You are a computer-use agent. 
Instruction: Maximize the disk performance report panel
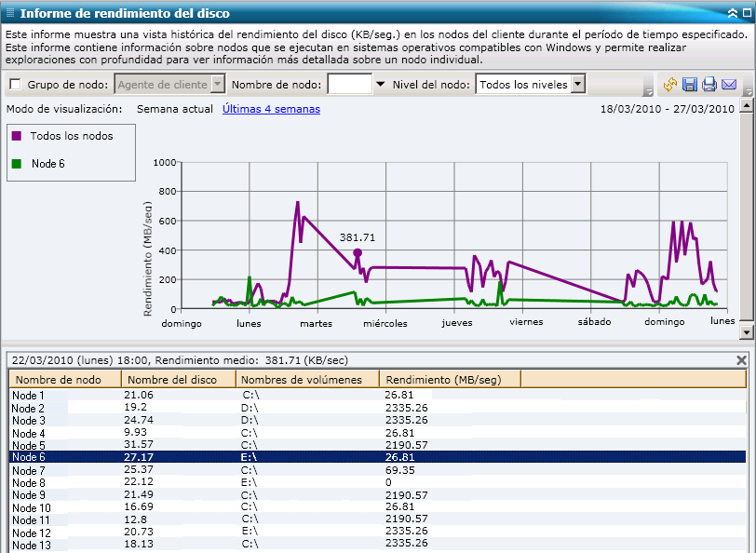click(747, 14)
